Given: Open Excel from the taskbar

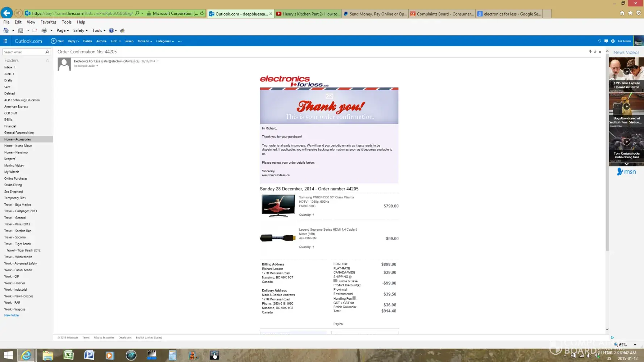Looking at the screenshot, I should coord(68,355).
